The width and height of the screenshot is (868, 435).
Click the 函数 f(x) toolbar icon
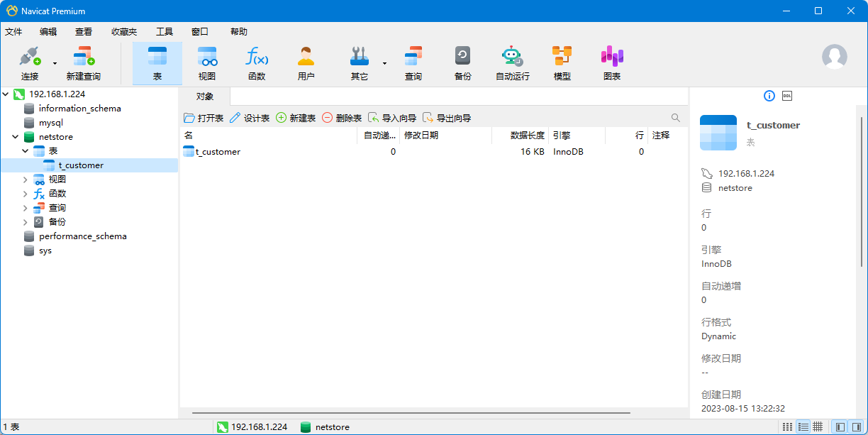(257, 62)
